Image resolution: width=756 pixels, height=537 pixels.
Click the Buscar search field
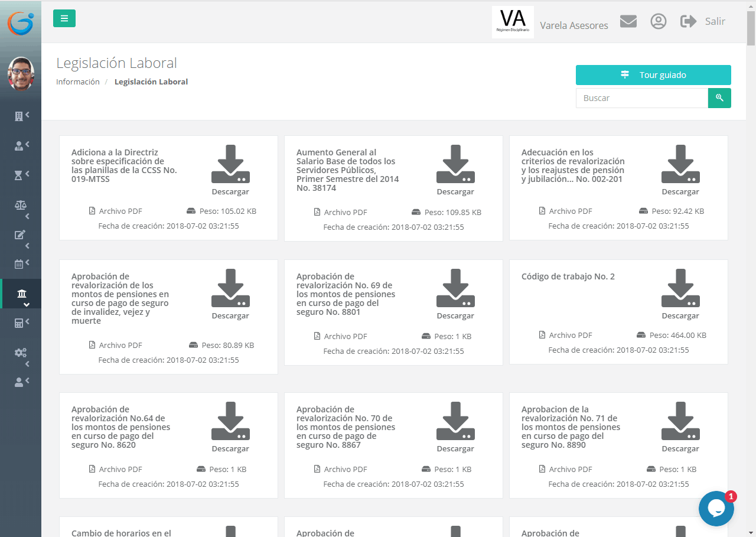pos(641,98)
